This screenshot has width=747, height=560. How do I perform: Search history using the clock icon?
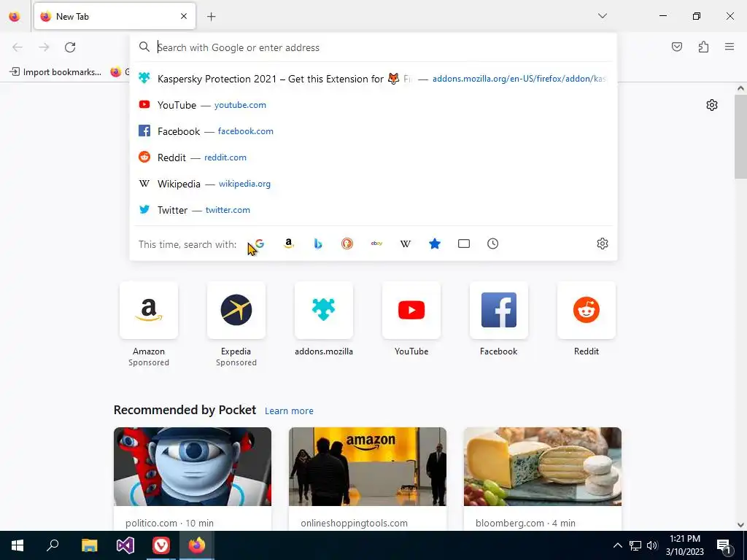[492, 244]
